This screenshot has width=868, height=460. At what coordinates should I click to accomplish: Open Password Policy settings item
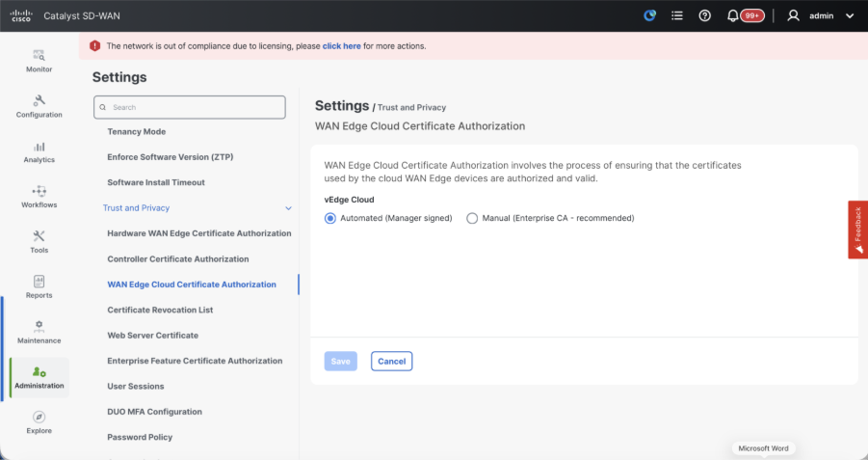coord(140,437)
